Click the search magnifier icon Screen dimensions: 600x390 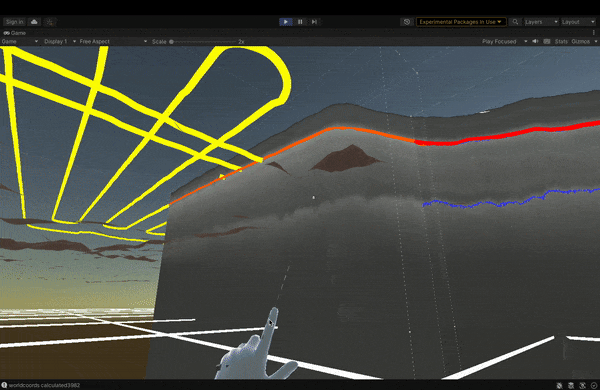[515, 22]
